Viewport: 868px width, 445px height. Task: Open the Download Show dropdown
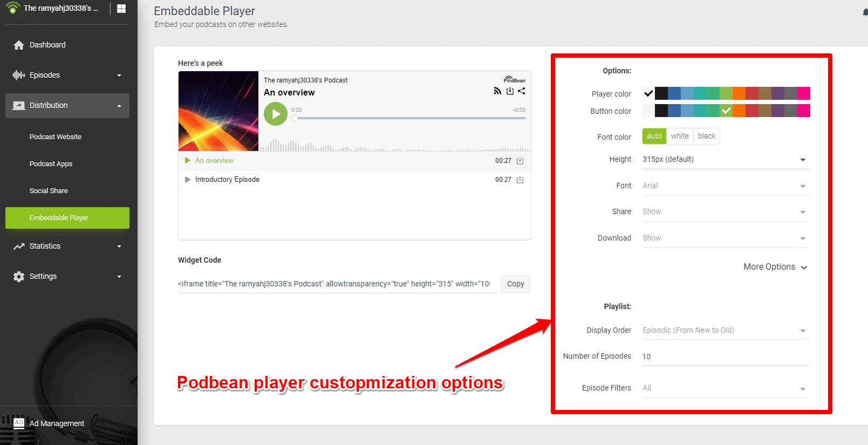726,238
